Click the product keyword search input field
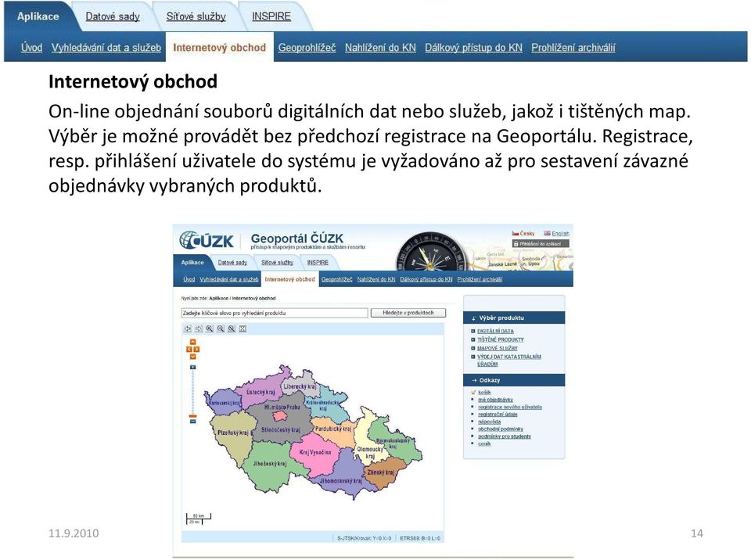The height and width of the screenshot is (560, 751). (x=275, y=313)
